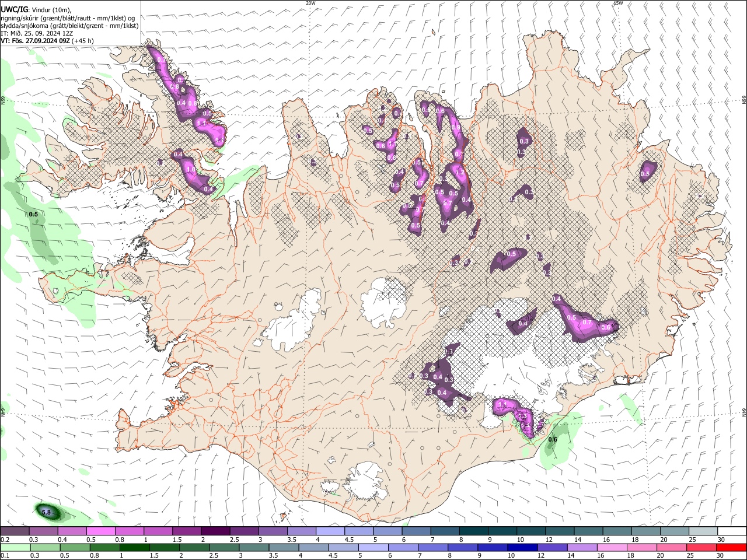Click the pale green 0.1–0.3 rain legend swatch

coord(15,547)
